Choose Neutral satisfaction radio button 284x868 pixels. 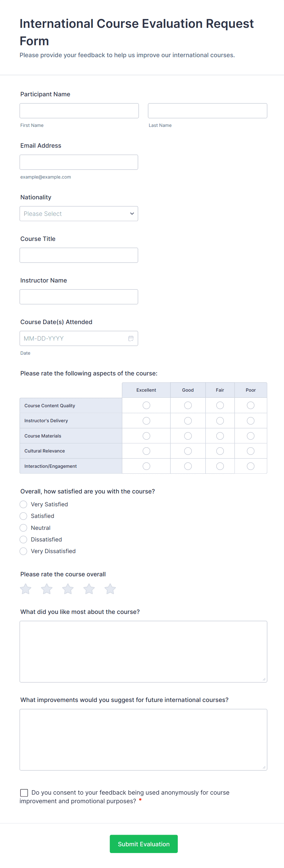point(23,528)
